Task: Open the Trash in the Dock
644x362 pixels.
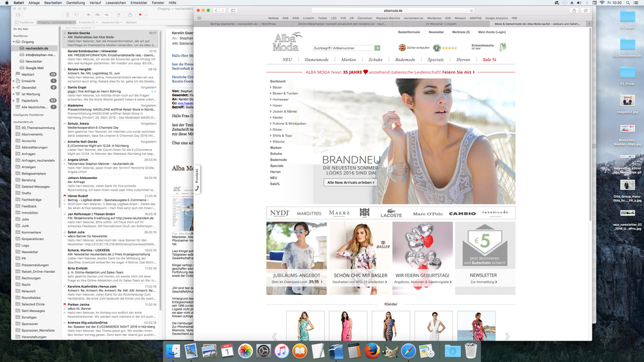Action: (x=471, y=352)
